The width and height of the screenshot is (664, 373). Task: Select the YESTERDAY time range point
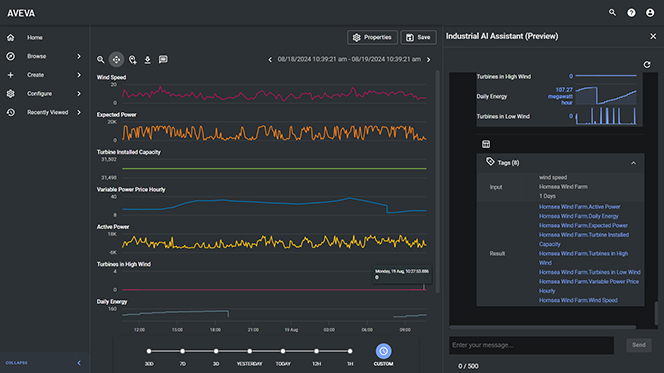249,351
